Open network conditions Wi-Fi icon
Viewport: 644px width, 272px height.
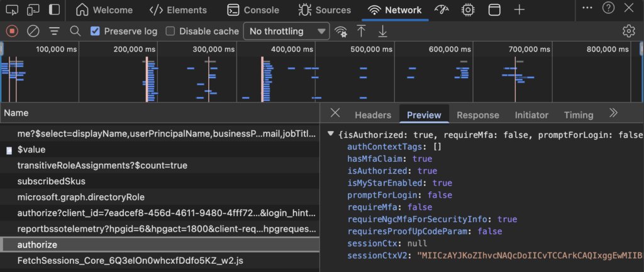[341, 31]
